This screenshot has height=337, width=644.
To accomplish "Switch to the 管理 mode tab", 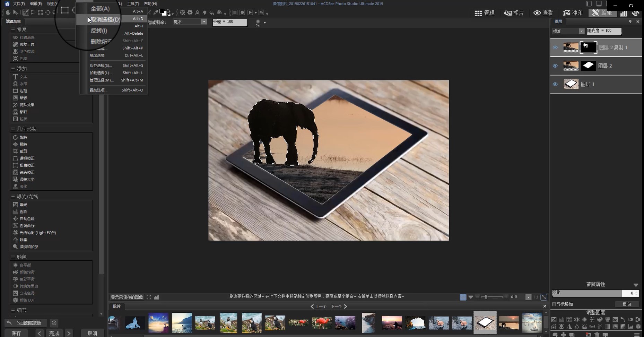I will [x=485, y=13].
